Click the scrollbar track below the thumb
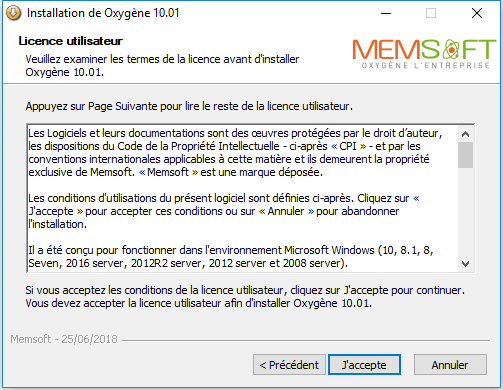Viewport: 503px width, 390px height. (465, 212)
